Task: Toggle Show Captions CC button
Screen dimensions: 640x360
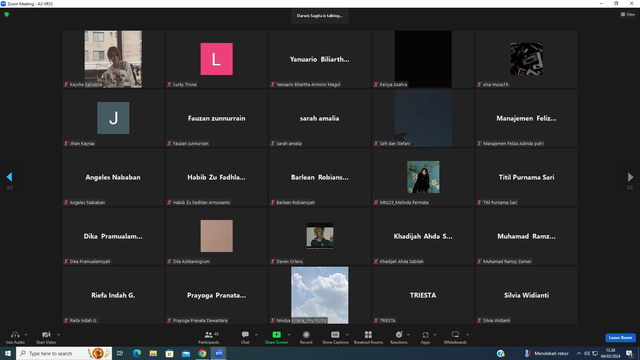Action: (335, 337)
